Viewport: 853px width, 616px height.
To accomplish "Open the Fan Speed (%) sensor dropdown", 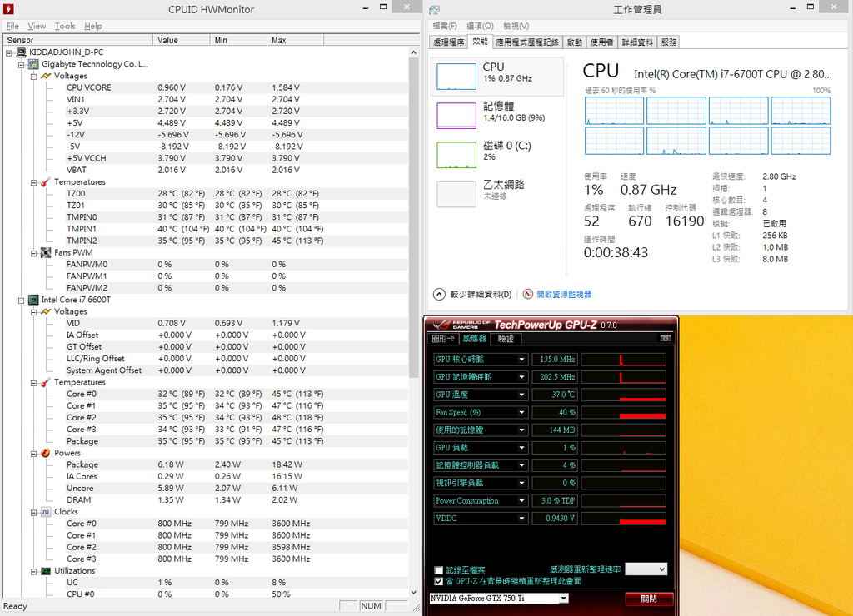I will (x=521, y=412).
